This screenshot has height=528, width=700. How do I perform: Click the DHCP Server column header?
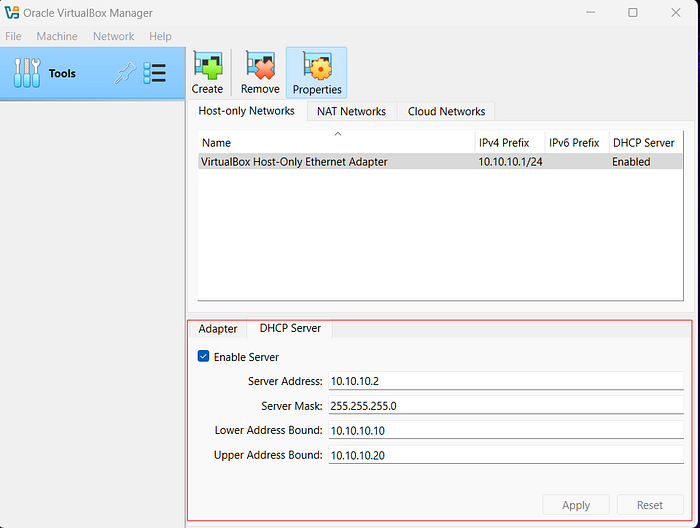(646, 143)
